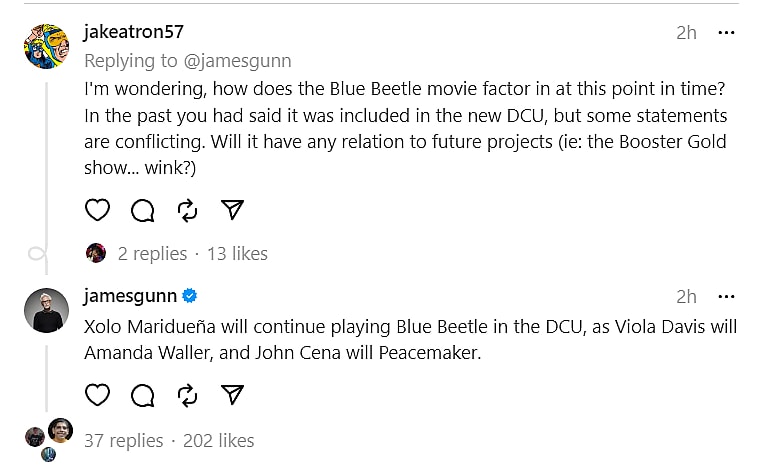Like jamesgunn's reply with heart icon

[x=97, y=395]
